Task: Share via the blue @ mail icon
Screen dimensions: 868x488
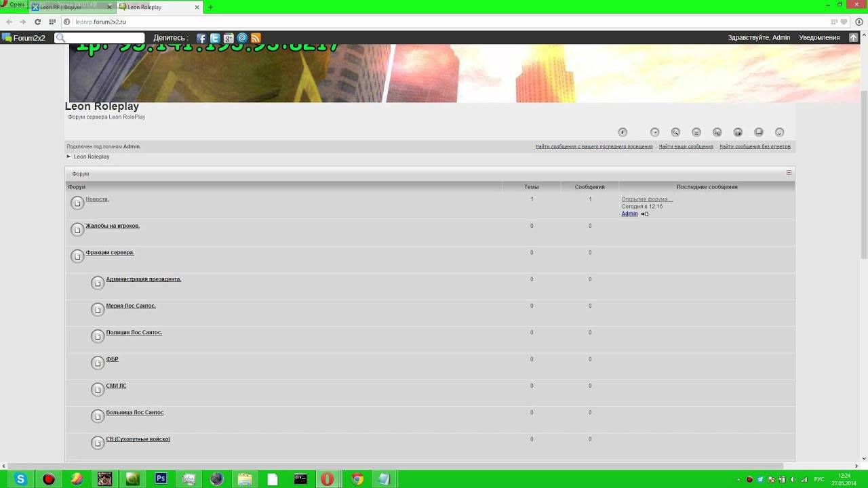Action: pyautogui.click(x=242, y=38)
